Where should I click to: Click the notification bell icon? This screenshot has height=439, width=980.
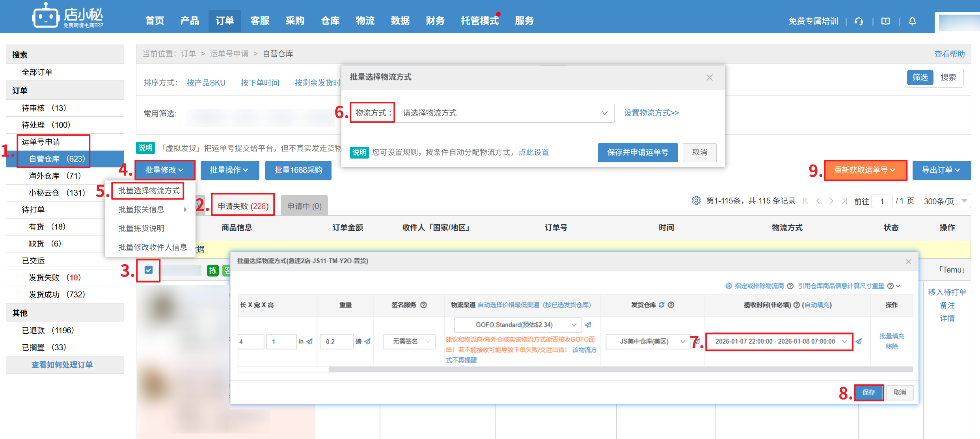coord(912,21)
